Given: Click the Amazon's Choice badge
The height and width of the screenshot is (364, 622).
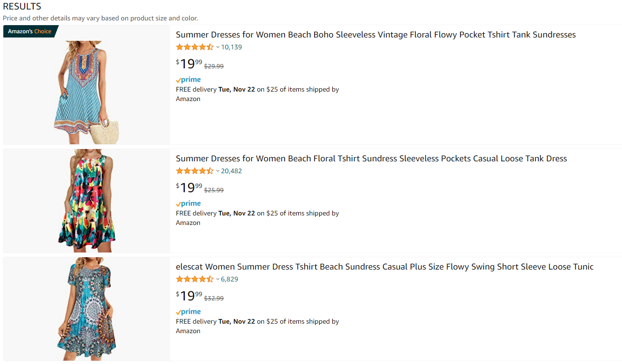Looking at the screenshot, I should pos(30,31).
